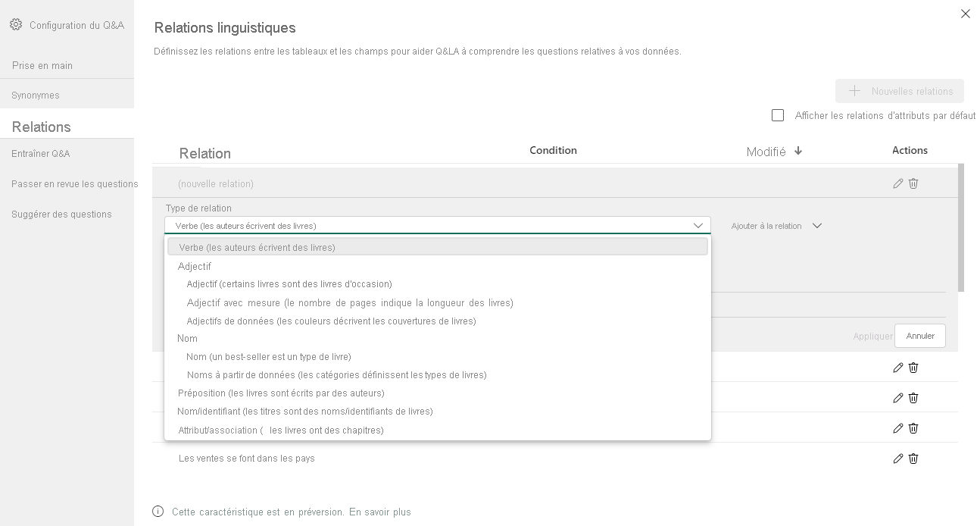Sort by the Modifié column header

pyautogui.click(x=766, y=152)
